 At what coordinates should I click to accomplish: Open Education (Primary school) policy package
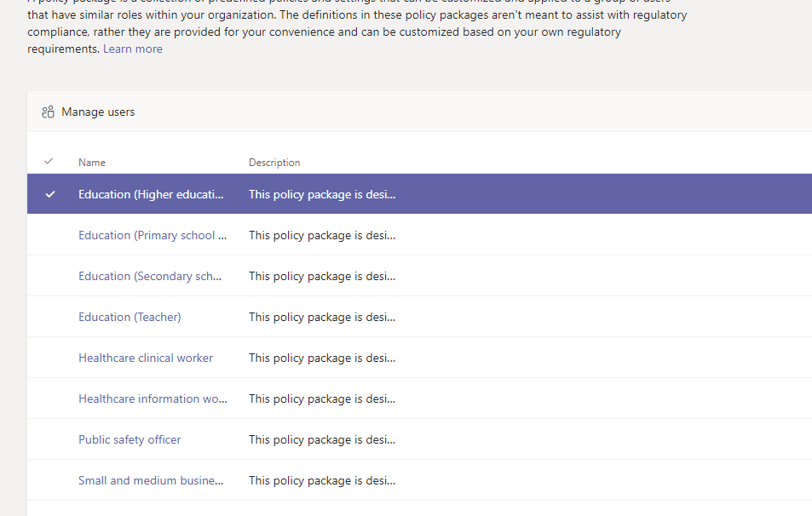pyautogui.click(x=153, y=235)
